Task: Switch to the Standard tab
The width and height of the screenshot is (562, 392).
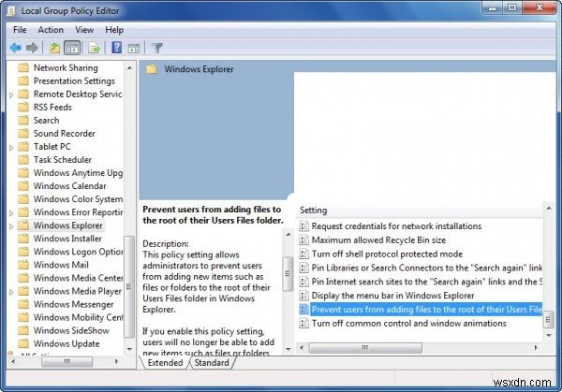Action: click(212, 363)
